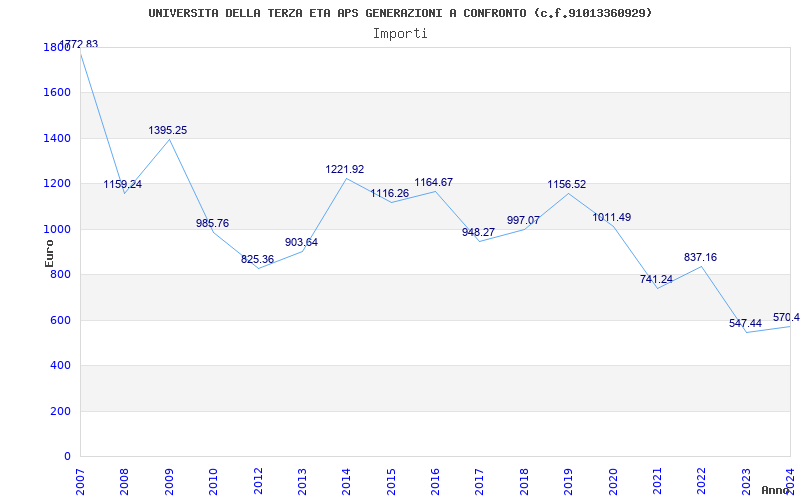Select data label 1164.67
800x500 pixels.
434,182
